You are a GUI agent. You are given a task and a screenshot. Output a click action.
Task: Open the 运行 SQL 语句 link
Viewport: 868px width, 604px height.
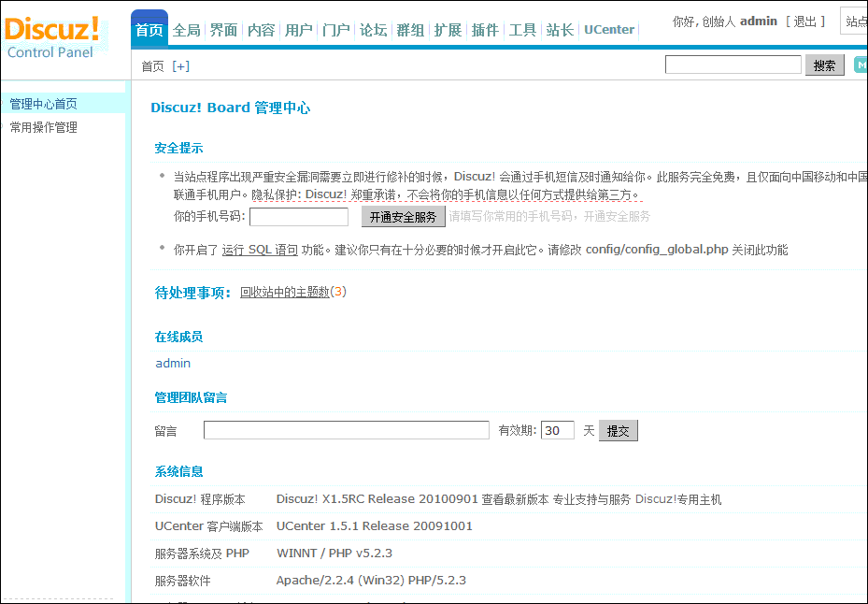click(x=260, y=250)
